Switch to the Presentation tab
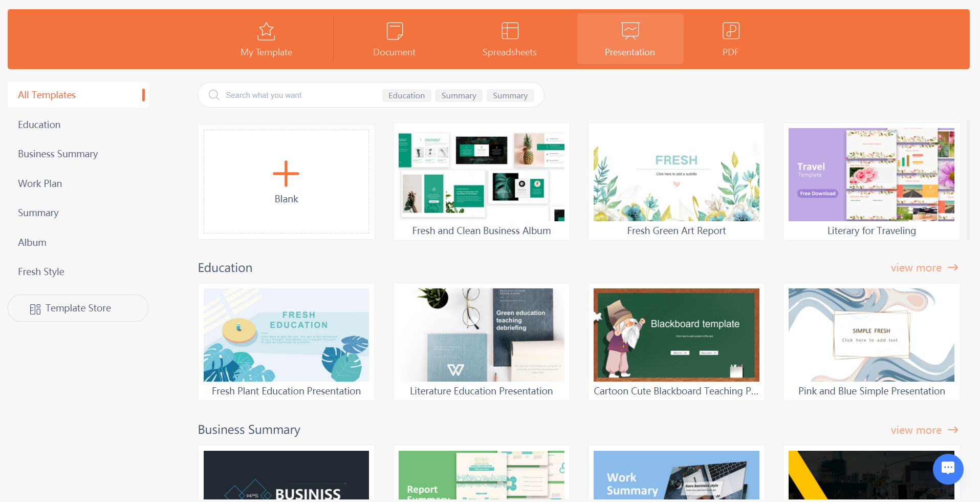This screenshot has height=502, width=980. click(629, 39)
